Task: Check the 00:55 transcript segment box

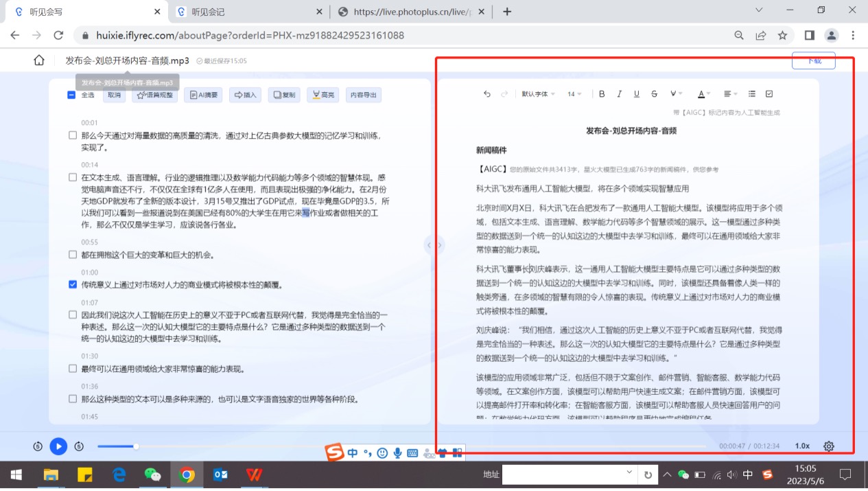Action: pyautogui.click(x=73, y=255)
